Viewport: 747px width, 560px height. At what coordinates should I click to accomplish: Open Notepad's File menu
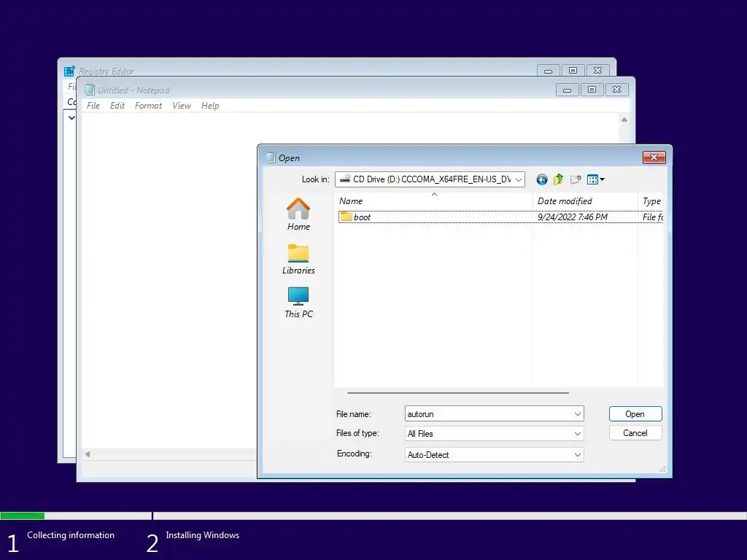click(x=93, y=106)
